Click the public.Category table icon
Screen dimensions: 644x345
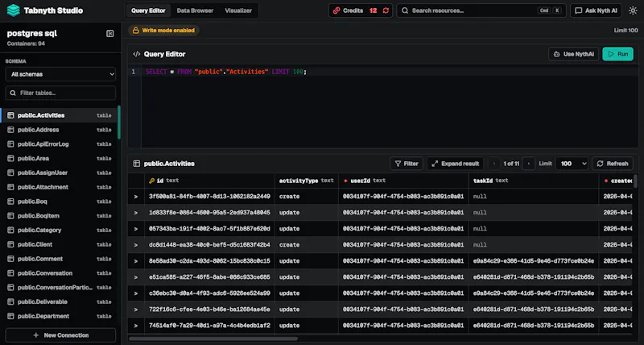(10, 230)
